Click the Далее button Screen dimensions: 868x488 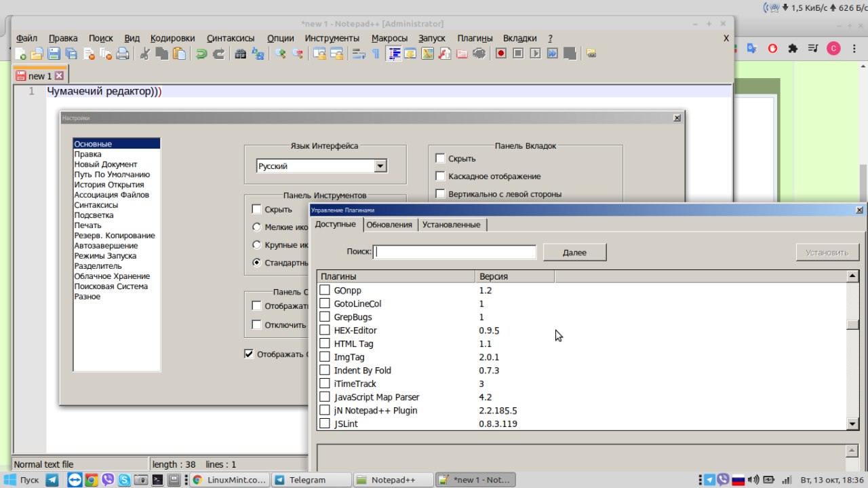tap(574, 252)
